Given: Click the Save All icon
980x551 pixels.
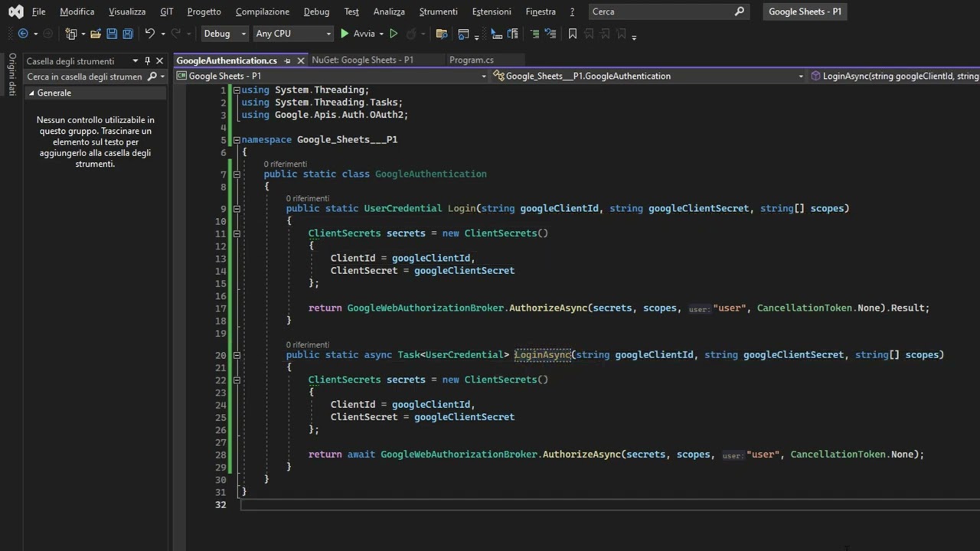Looking at the screenshot, I should tap(128, 34).
